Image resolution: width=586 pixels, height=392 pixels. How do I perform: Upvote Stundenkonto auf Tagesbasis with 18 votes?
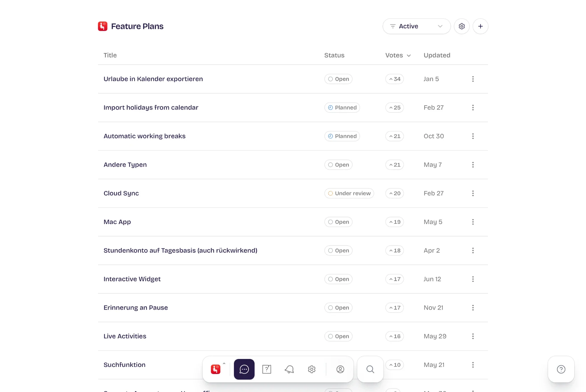(x=395, y=251)
